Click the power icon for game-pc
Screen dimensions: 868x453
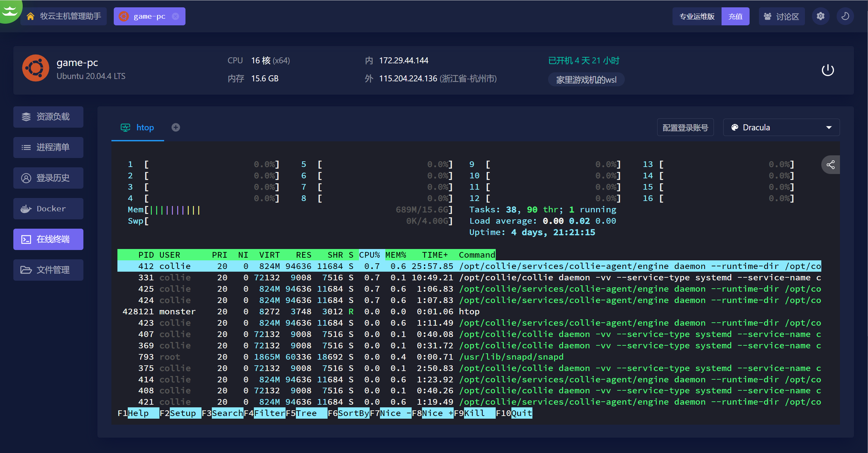click(827, 70)
